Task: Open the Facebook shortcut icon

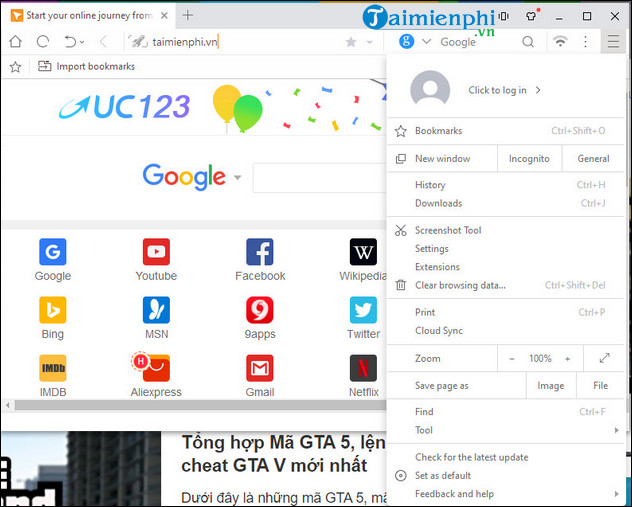Action: point(260,252)
